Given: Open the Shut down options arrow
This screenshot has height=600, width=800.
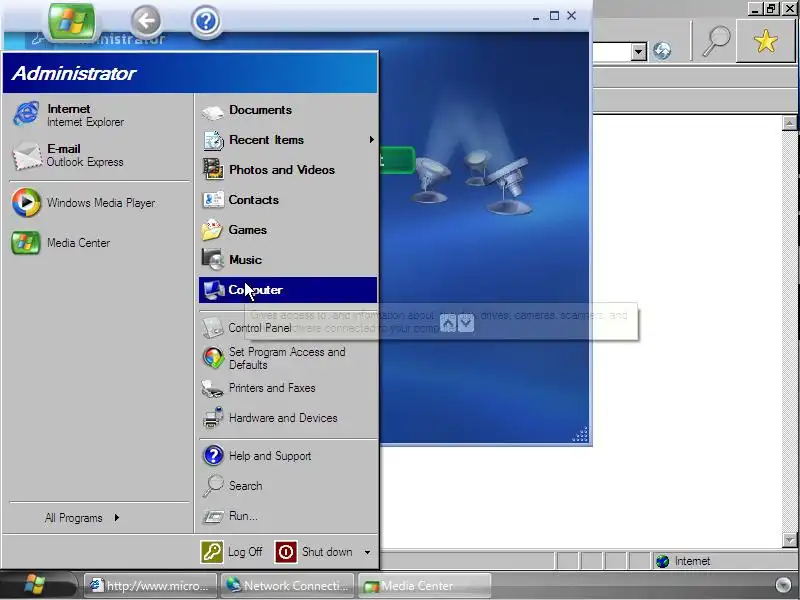Looking at the screenshot, I should tap(367, 552).
